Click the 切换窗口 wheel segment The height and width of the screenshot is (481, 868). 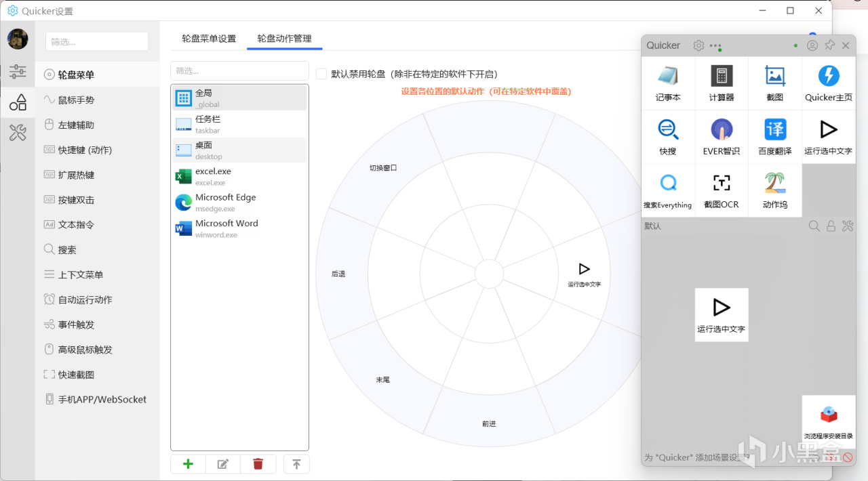[383, 167]
